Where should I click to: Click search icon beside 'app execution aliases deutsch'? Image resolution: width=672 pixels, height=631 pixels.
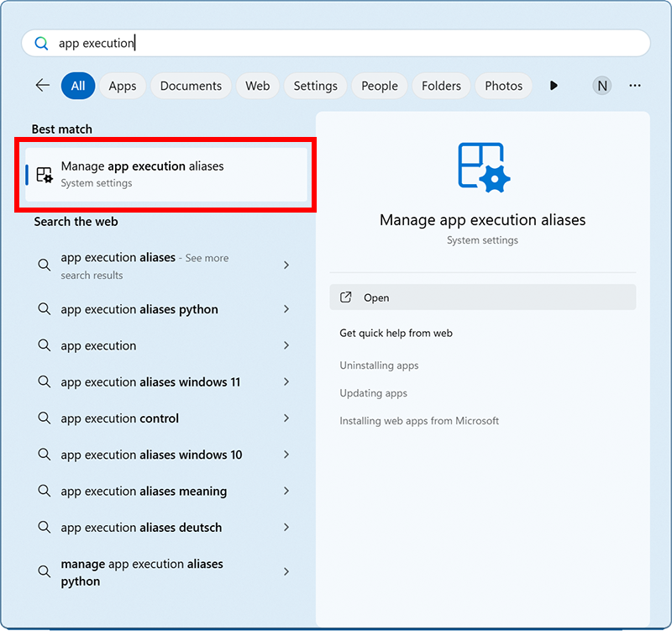tap(45, 527)
